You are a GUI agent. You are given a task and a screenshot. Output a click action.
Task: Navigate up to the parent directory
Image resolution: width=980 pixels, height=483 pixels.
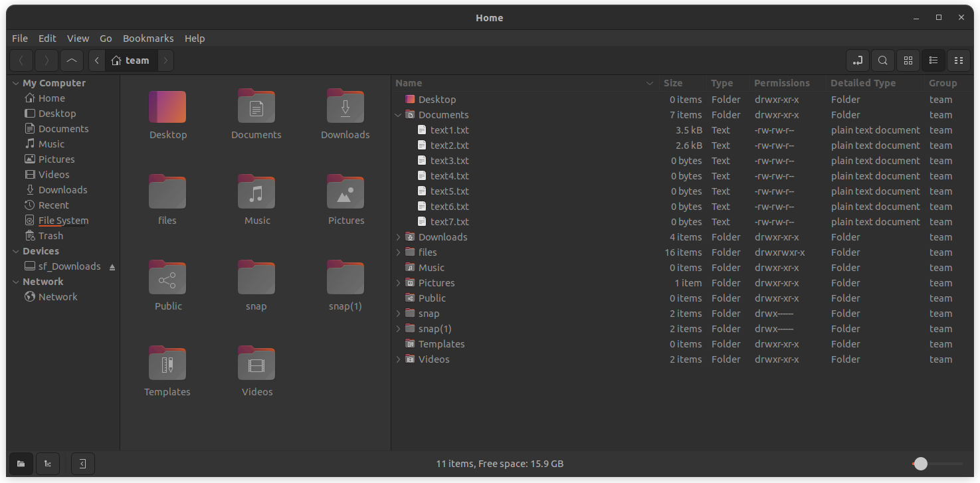(72, 60)
